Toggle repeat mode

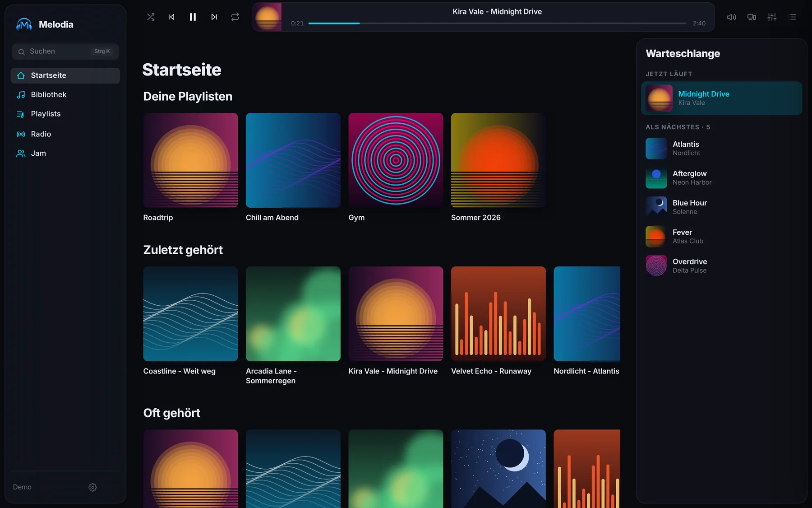[x=235, y=17]
